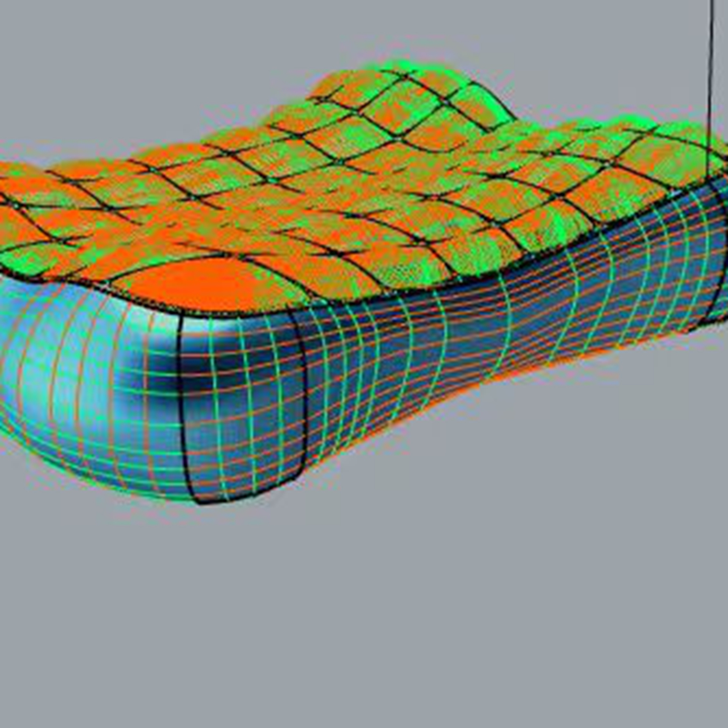Click the bottom edge of the blue corner panel
Screen dimensions: 728x728
(x=243, y=497)
